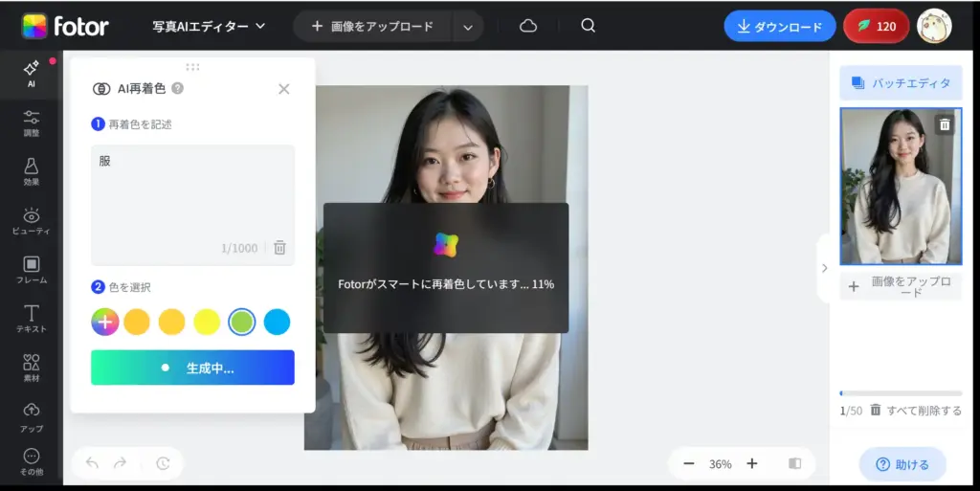
Task: Click the undo arrow
Action: click(93, 463)
